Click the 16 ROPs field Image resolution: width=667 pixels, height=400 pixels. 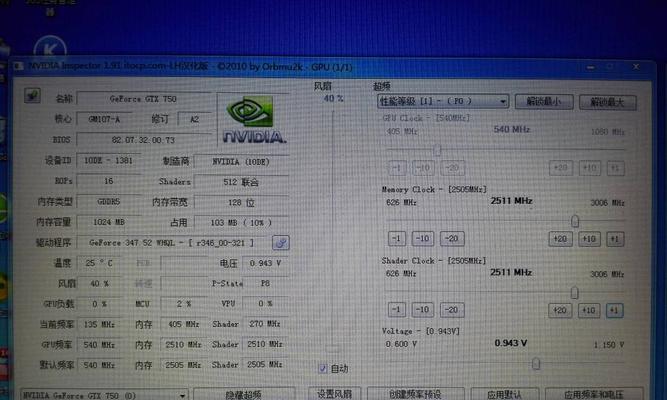[108, 181]
